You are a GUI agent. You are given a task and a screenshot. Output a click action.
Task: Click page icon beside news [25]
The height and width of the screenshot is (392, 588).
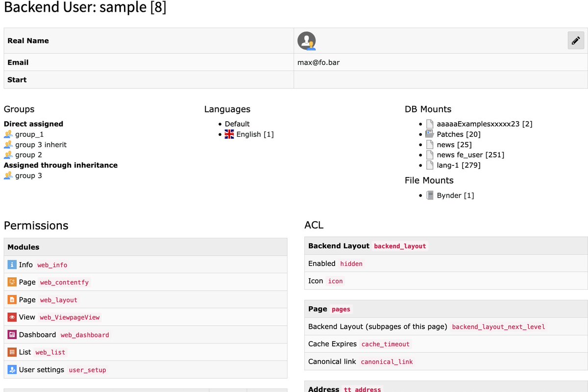(430, 145)
